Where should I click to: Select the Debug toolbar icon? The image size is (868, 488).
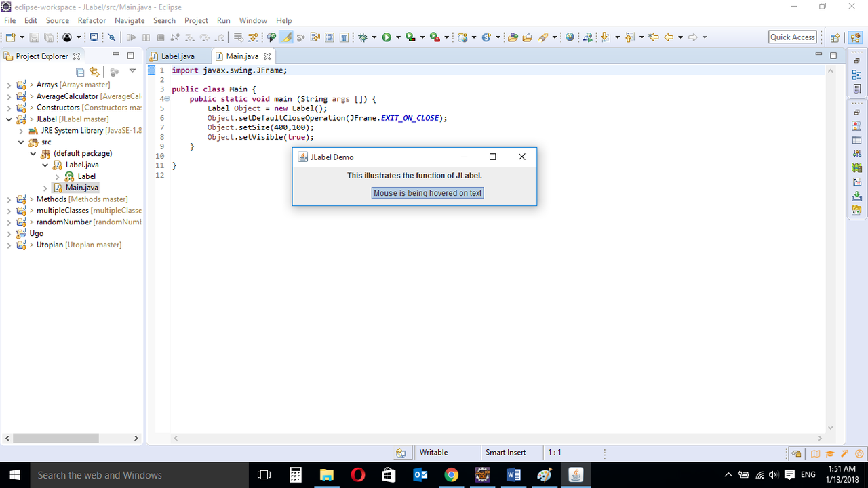(362, 37)
